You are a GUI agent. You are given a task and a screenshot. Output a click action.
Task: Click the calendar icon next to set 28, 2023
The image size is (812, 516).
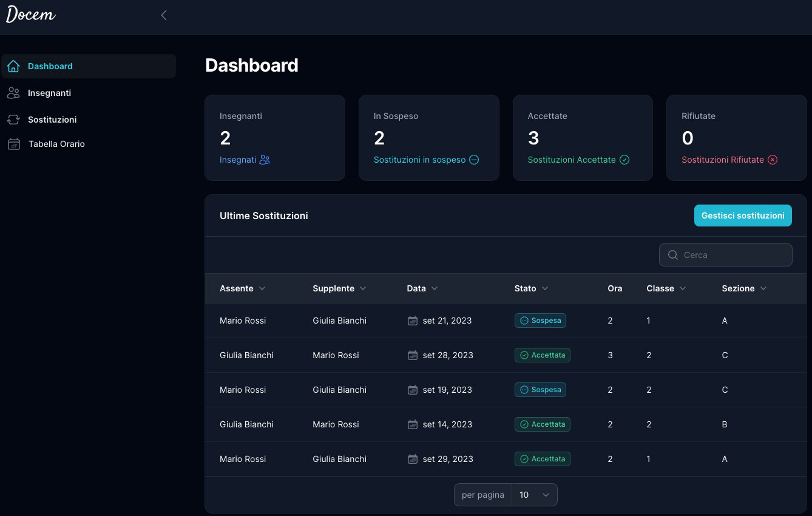tap(413, 355)
